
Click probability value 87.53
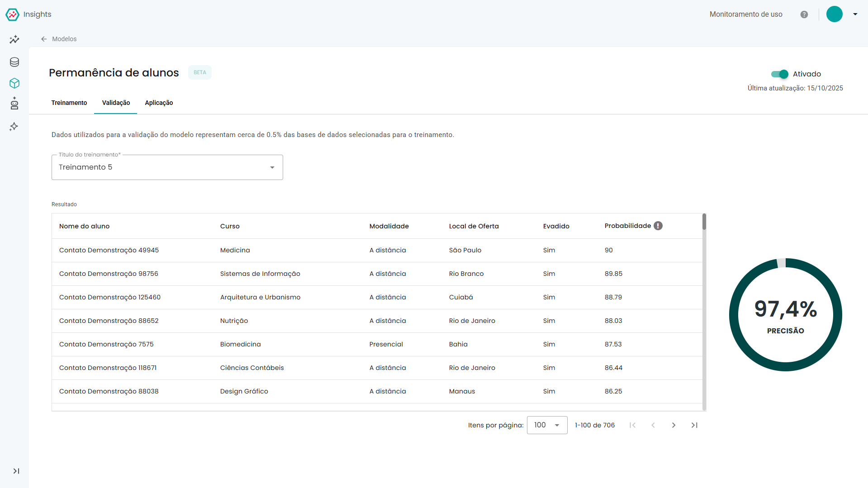tap(613, 344)
